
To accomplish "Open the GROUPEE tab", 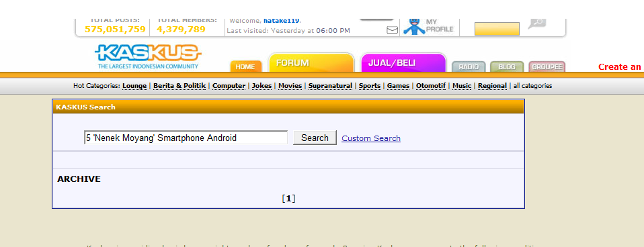I will tap(547, 67).
